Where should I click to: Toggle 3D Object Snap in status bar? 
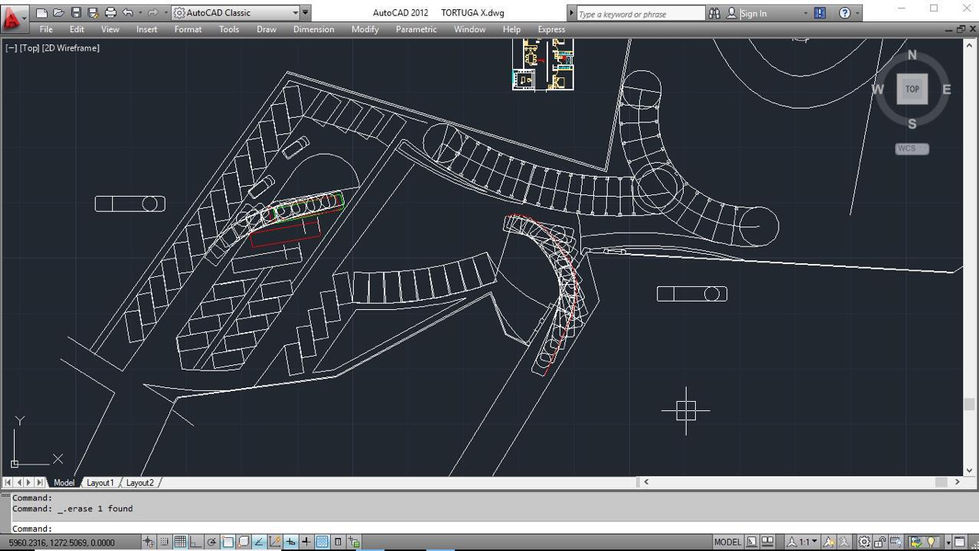click(x=244, y=542)
